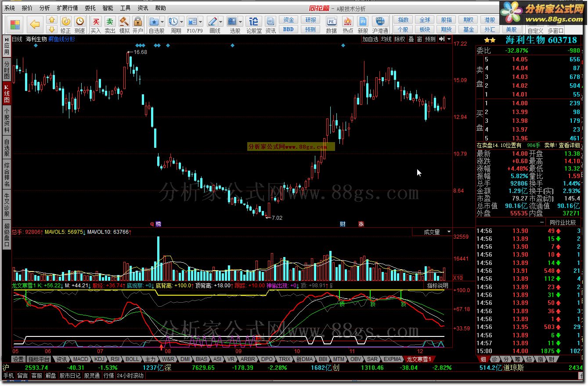The height and width of the screenshot is (386, 588).
Task: Expand the 周期 period dropdown arrow
Action: (x=182, y=21)
